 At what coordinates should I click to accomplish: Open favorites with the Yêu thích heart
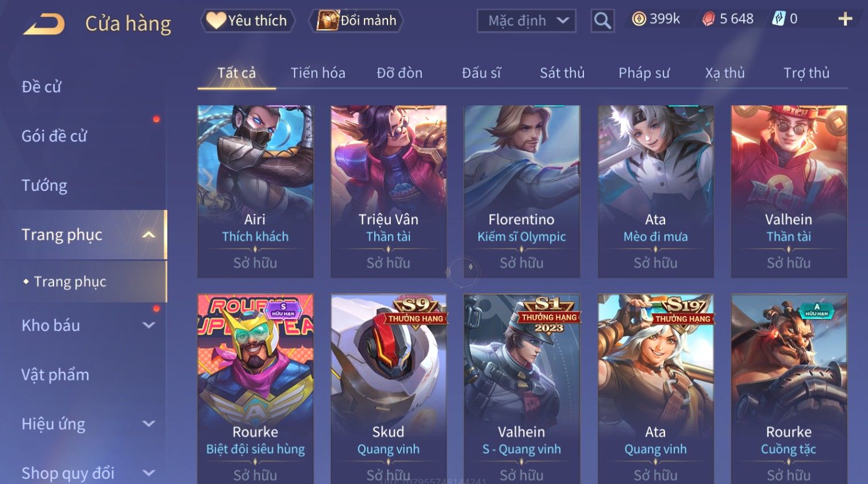click(247, 21)
